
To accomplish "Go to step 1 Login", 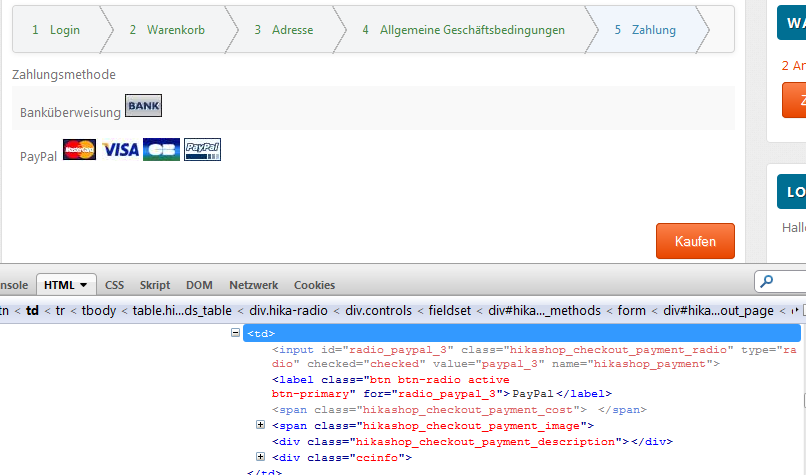I will coord(56,30).
